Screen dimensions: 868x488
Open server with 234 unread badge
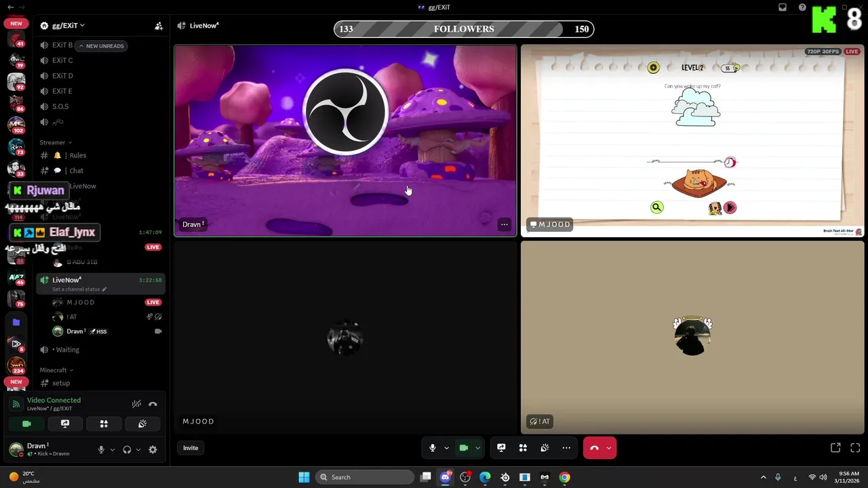click(x=16, y=365)
